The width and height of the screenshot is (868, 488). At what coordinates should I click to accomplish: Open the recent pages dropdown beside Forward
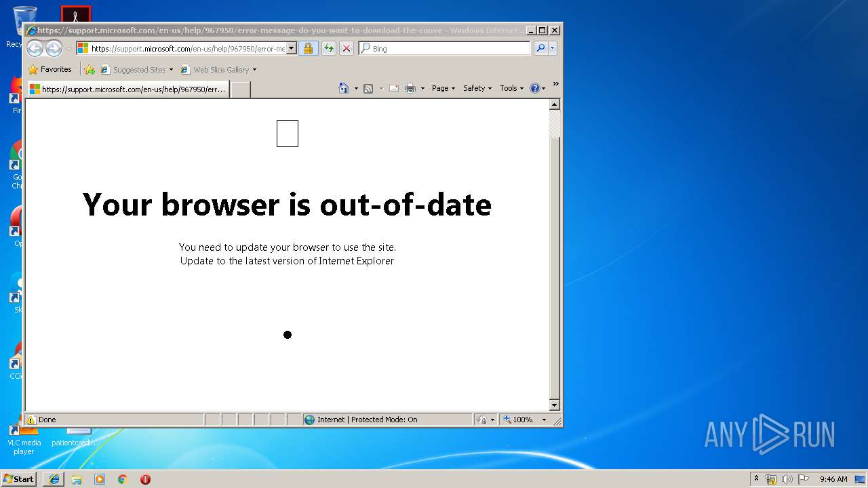click(x=68, y=49)
